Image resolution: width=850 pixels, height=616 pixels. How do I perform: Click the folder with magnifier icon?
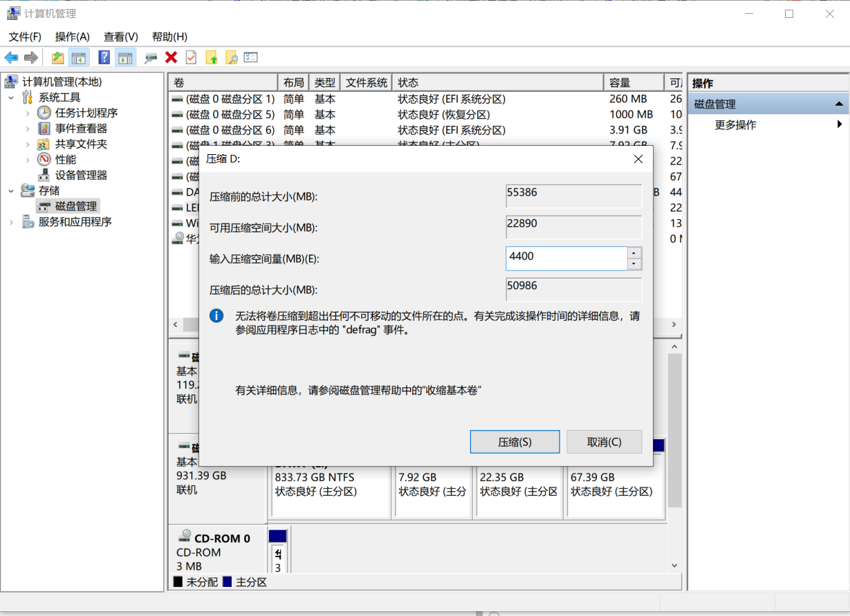(231, 57)
